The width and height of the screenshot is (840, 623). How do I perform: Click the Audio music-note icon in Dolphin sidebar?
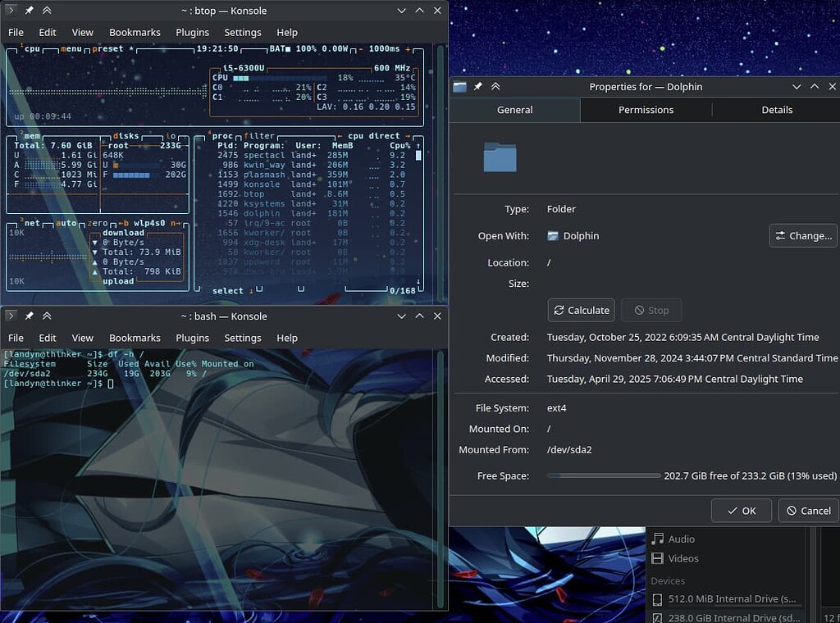coord(658,539)
